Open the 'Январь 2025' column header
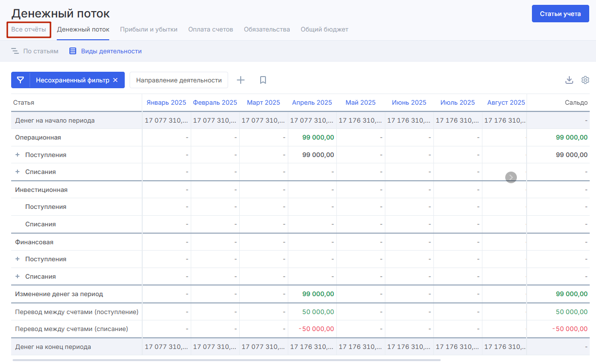 pyautogui.click(x=166, y=103)
